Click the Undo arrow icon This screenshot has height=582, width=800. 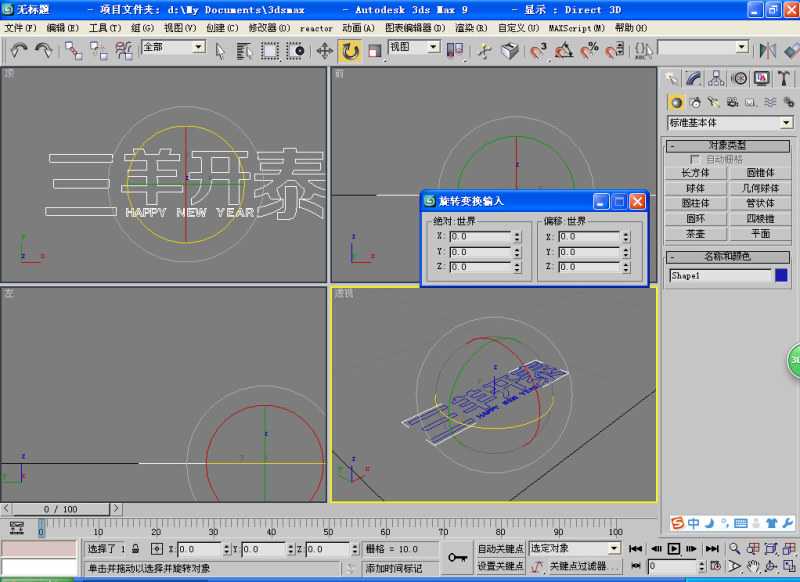(x=19, y=50)
